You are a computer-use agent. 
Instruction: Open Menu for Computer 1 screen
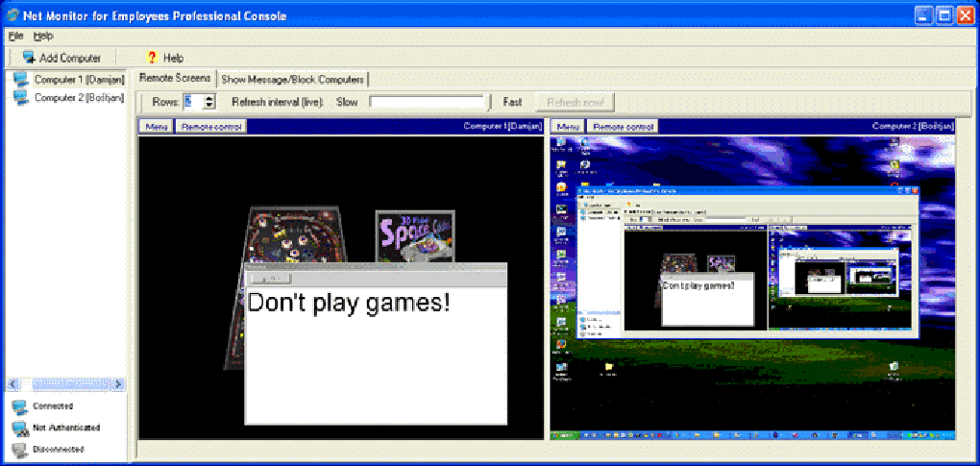[157, 127]
